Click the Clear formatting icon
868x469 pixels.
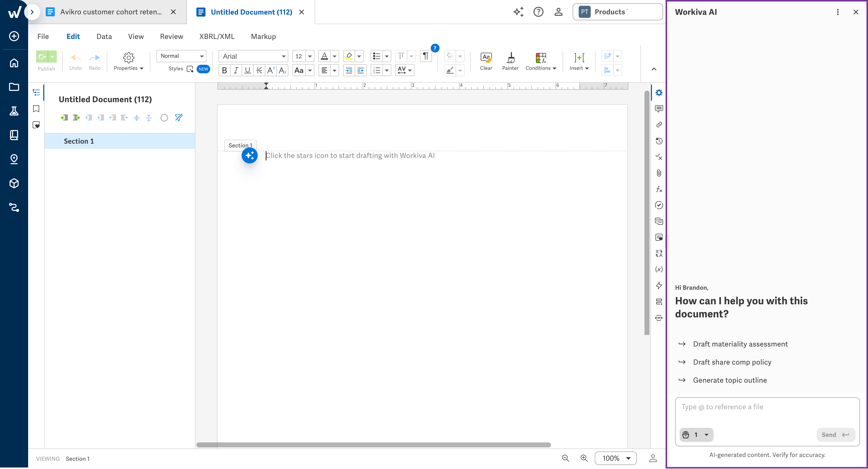click(486, 61)
